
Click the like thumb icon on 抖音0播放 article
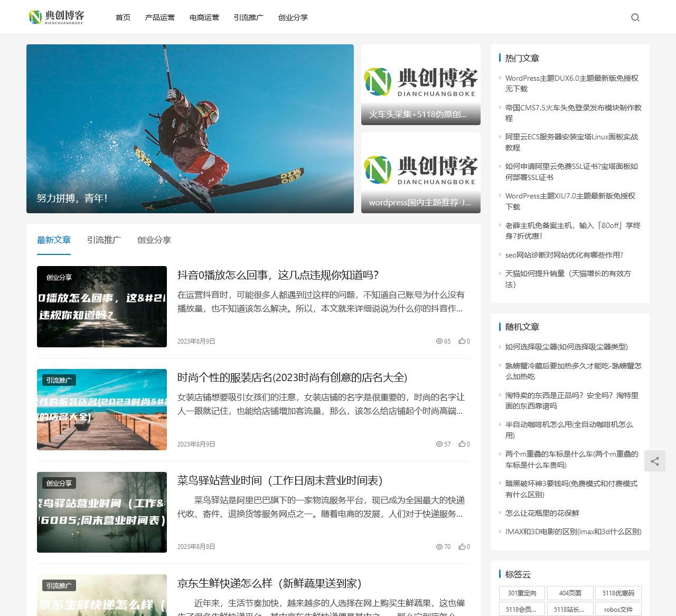[x=462, y=341]
